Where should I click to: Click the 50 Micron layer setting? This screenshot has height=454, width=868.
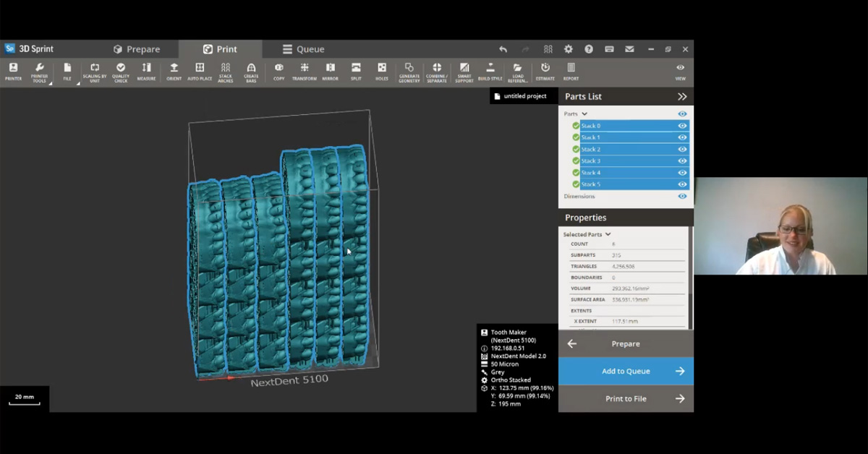(505, 364)
